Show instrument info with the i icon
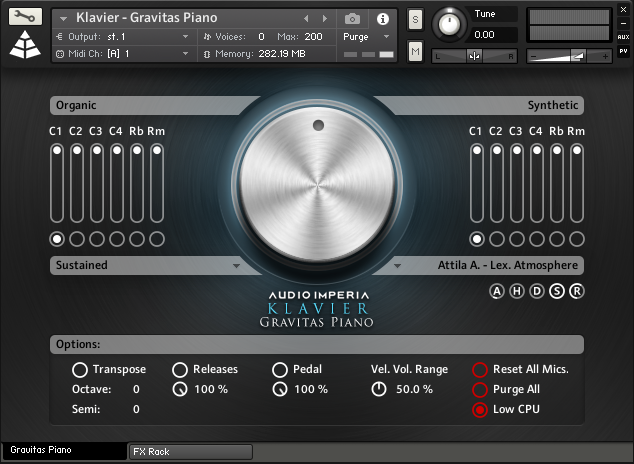634x464 pixels. pyautogui.click(x=383, y=19)
